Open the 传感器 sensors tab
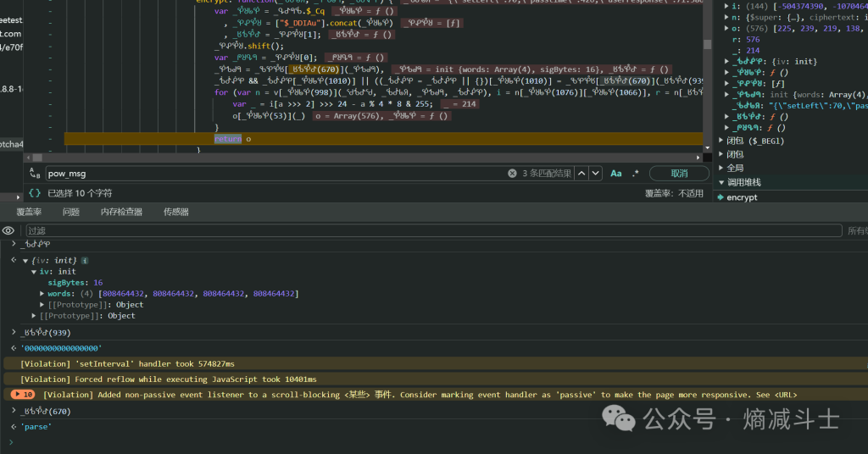Image resolution: width=868 pixels, height=454 pixels. click(x=175, y=212)
